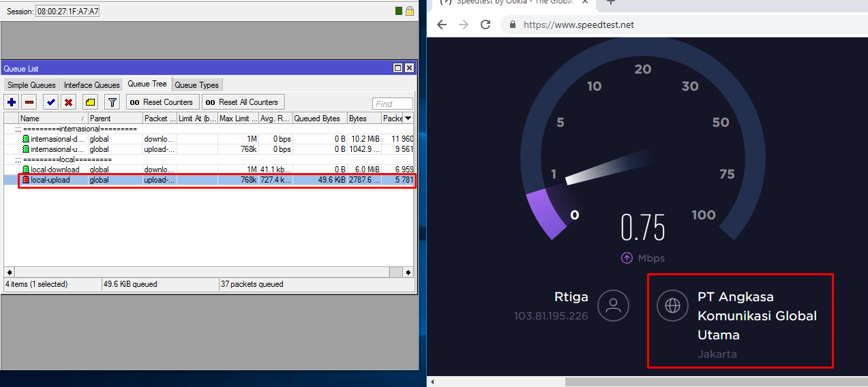This screenshot has height=387, width=868.
Task: Maximize the Queue List window
Action: point(398,68)
